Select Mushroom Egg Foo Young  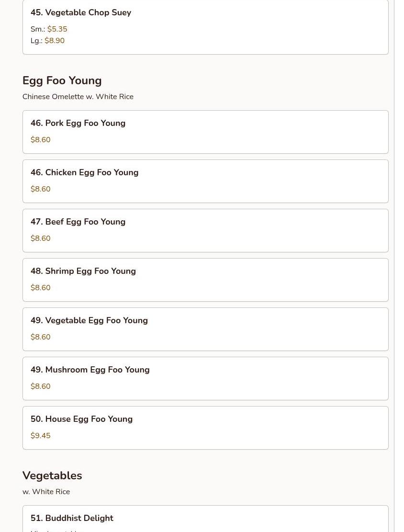(90, 370)
